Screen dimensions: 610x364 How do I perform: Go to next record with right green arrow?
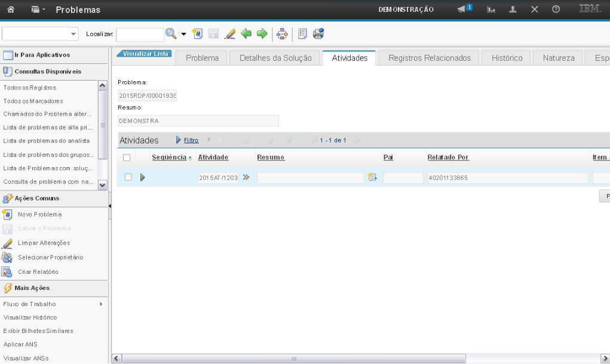262,34
